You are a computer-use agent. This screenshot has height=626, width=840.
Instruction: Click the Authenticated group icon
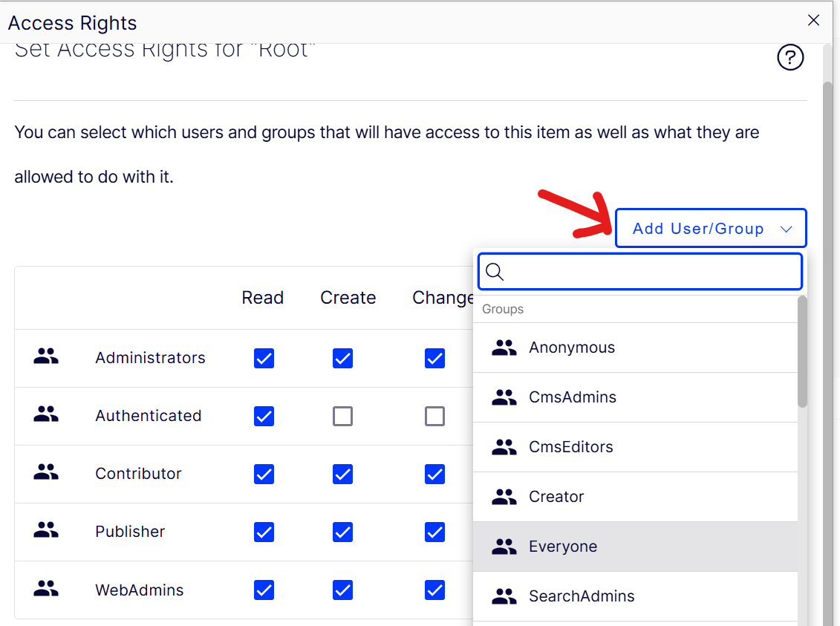[x=46, y=415]
